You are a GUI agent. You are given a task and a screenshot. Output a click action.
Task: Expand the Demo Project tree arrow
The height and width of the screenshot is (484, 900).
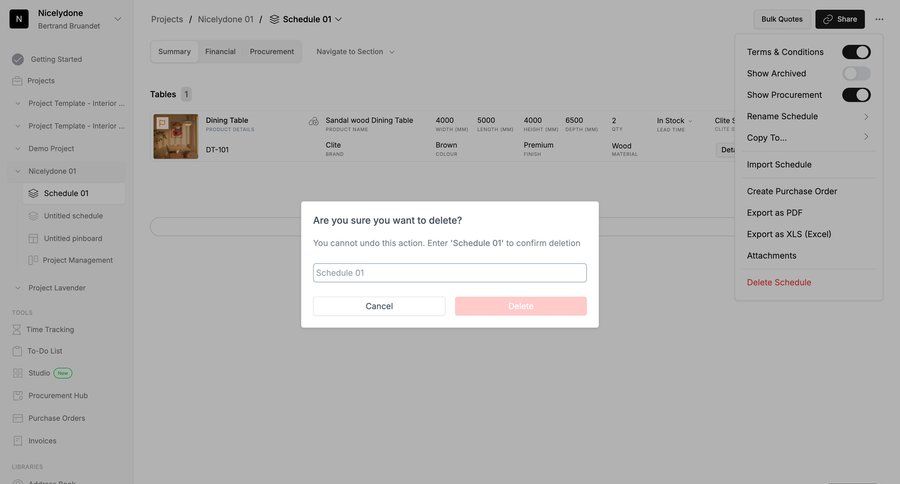click(x=18, y=149)
